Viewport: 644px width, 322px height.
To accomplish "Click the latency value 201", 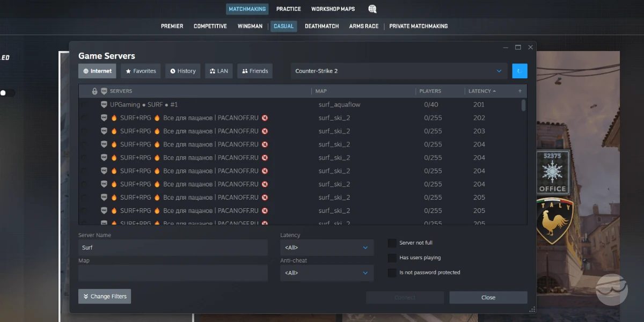I will [479, 105].
